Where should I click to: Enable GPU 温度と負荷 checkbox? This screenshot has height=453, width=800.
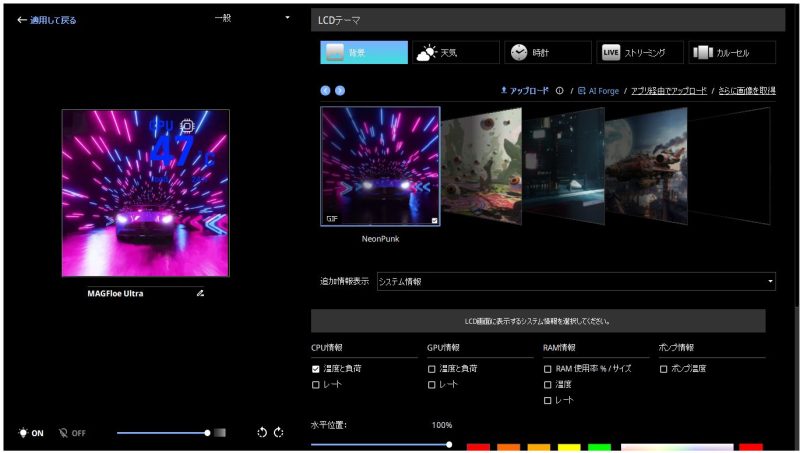pos(432,369)
